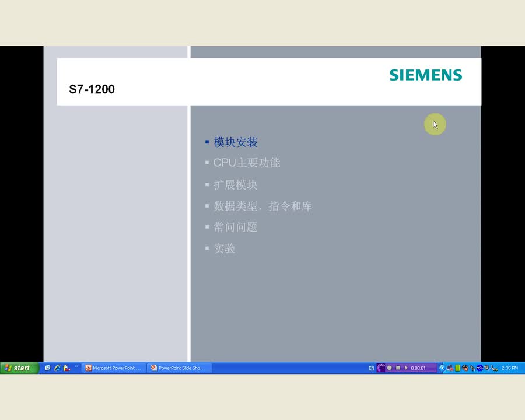
Task: Click the brown round tray icon
Action: [465, 367]
